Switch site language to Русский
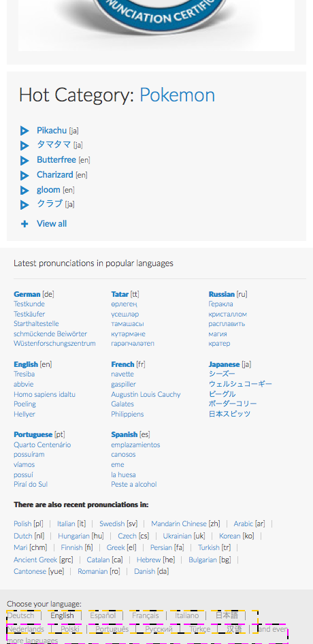 click(x=159, y=629)
